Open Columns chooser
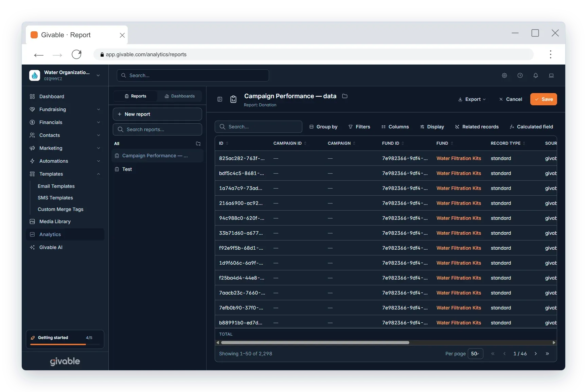This screenshot has width=587, height=392. click(395, 127)
